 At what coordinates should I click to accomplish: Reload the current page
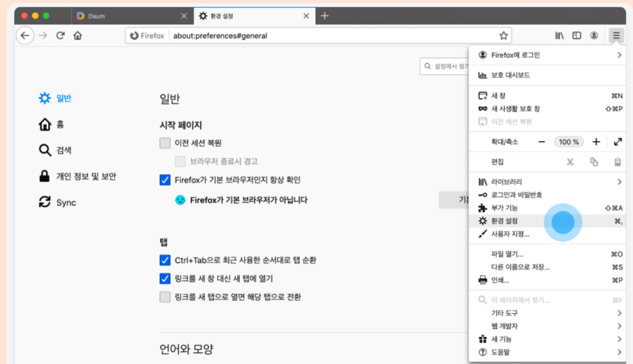[60, 36]
